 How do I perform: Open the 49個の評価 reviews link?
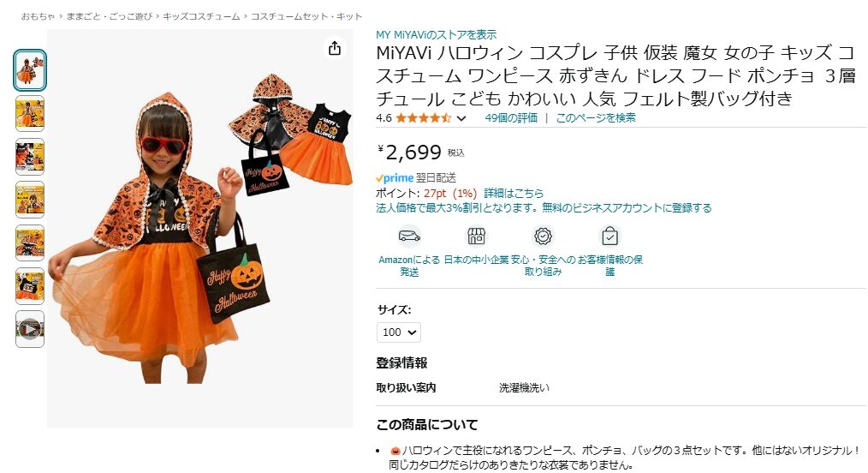pos(511,118)
